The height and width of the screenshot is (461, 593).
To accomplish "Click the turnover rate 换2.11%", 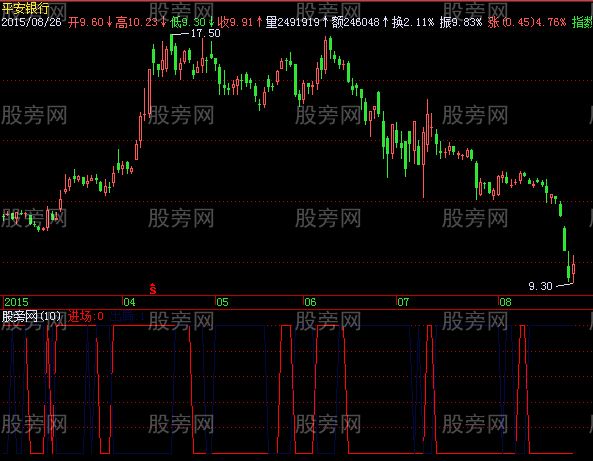I will pyautogui.click(x=413, y=22).
